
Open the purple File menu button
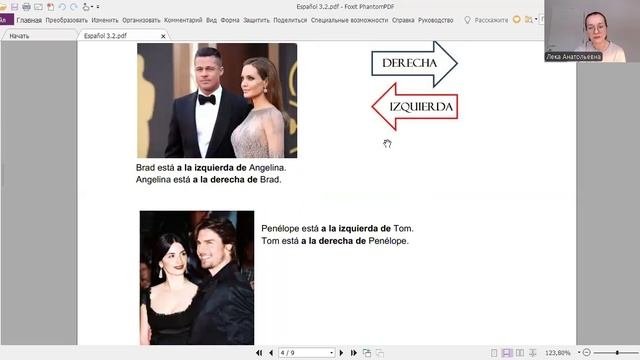click(6, 20)
